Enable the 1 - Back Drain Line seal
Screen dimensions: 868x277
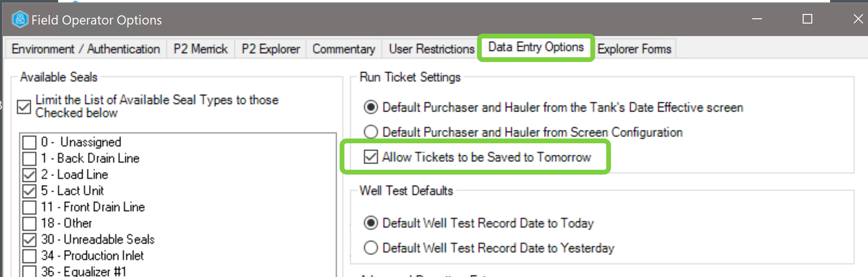(x=30, y=159)
